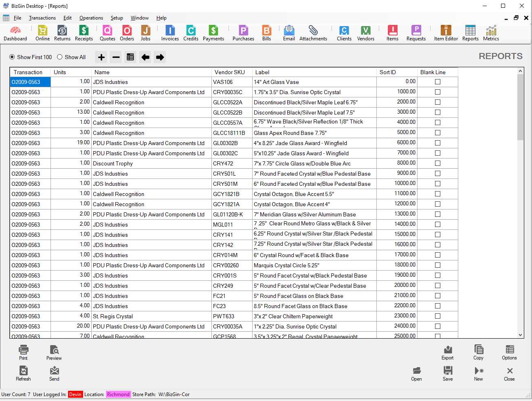Launch the Item Editor
The image size is (532, 401).
click(446, 33)
